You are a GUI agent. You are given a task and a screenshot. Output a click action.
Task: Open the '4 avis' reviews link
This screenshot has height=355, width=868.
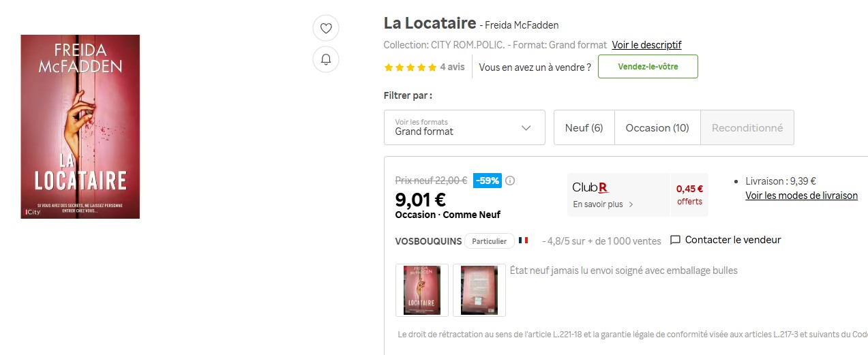(x=452, y=67)
